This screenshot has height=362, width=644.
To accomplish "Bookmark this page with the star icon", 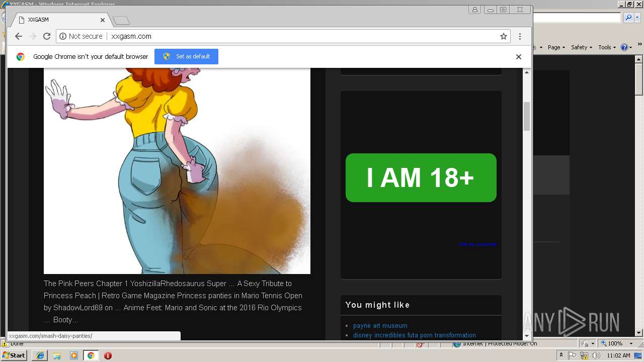I will pyautogui.click(x=503, y=36).
